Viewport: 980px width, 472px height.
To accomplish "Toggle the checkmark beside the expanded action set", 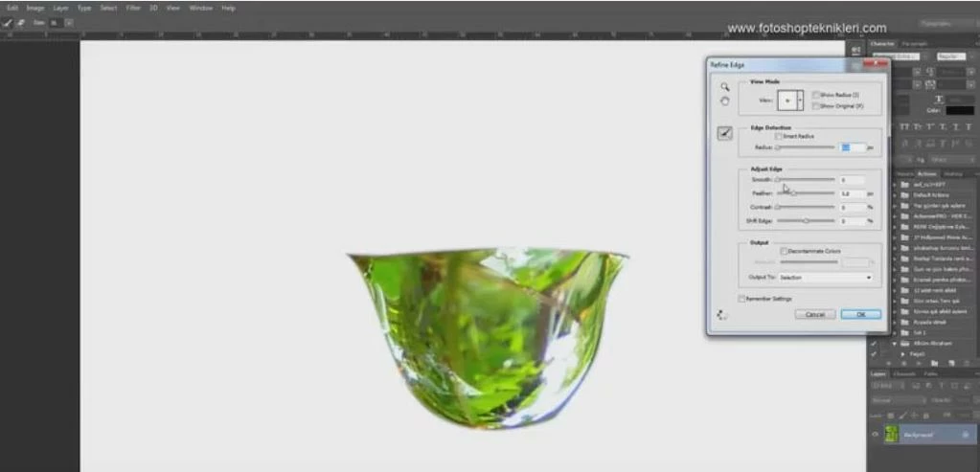I will coord(874,344).
